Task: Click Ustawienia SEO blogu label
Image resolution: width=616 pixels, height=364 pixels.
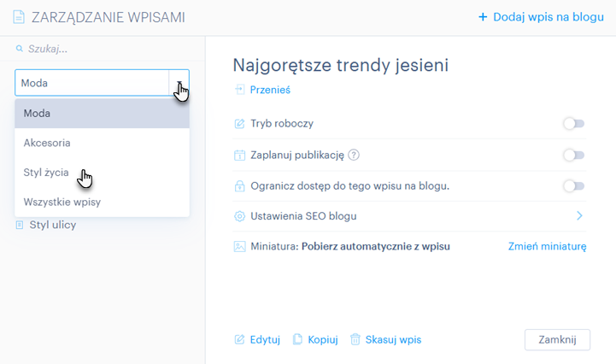Action: (303, 216)
